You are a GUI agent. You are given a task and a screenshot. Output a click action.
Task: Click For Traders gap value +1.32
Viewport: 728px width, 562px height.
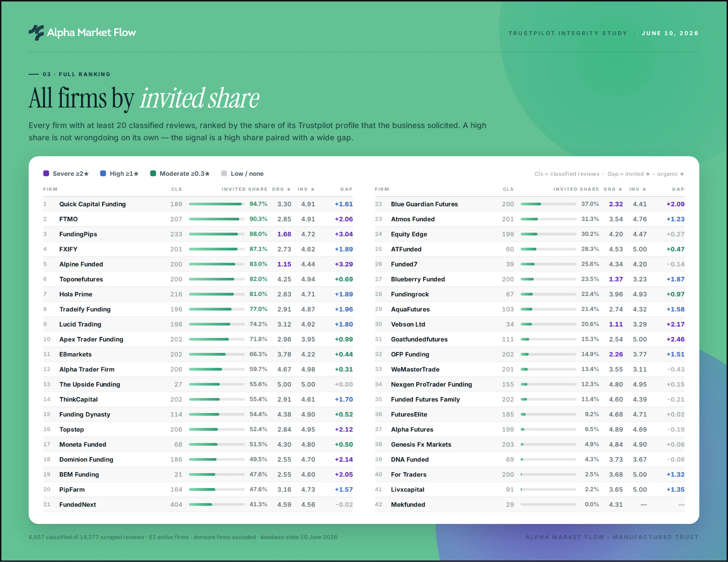point(675,474)
